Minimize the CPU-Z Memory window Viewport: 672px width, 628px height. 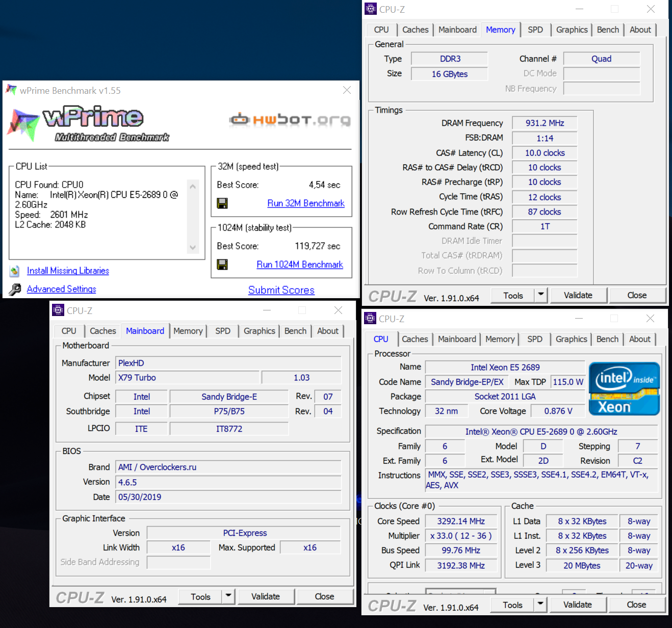[x=579, y=9]
